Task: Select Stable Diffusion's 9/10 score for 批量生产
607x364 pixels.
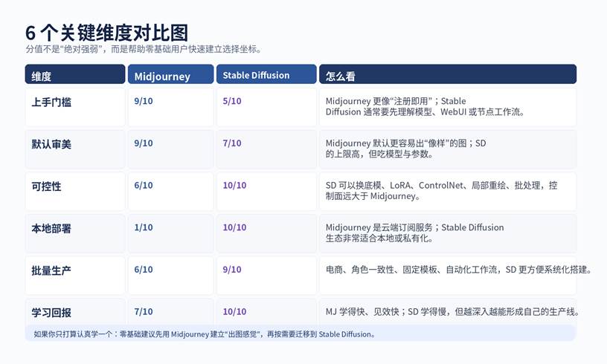Action: (x=232, y=270)
